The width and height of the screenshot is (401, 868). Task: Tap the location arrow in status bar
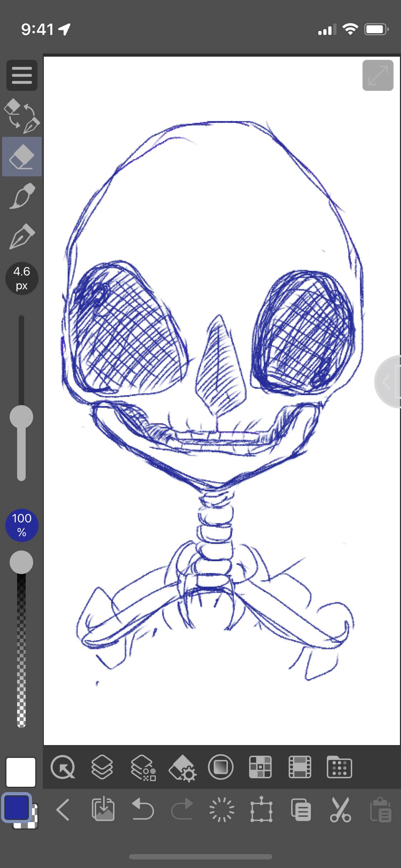click(x=65, y=29)
